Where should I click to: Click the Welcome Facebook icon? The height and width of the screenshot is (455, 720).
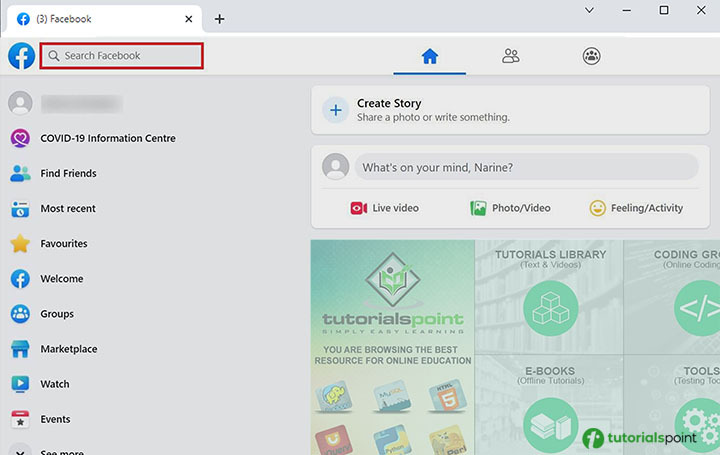point(20,279)
